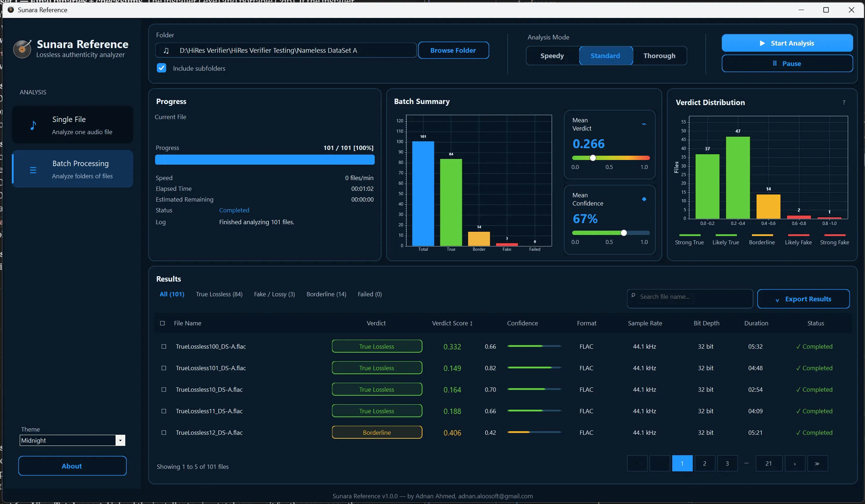This screenshot has width=865, height=504.
Task: Toggle the select-all checkbox in table header
Action: [x=162, y=323]
